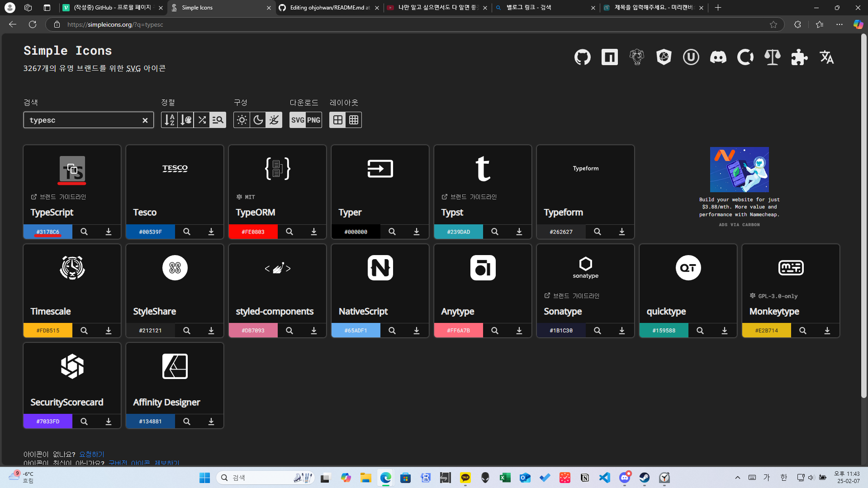Download the Tesco icon
Screen dimensions: 868x488
click(x=211, y=232)
